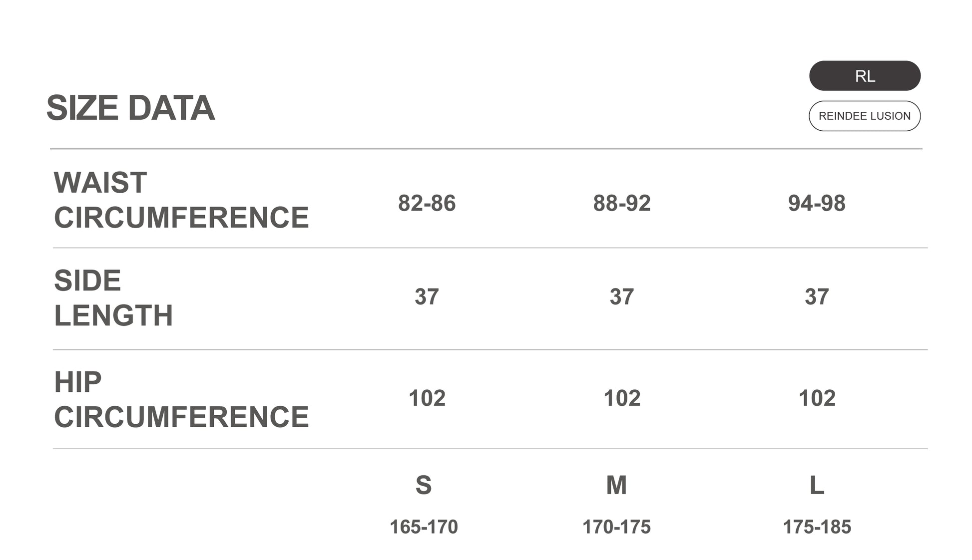Image resolution: width=972 pixels, height=560 pixels.
Task: Click the side length 37 under size M
Action: pos(621,297)
